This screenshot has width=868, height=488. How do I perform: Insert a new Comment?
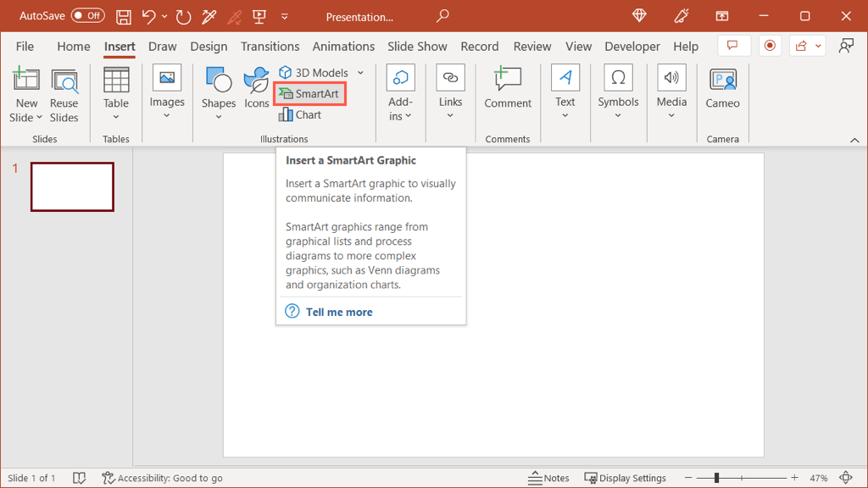507,87
